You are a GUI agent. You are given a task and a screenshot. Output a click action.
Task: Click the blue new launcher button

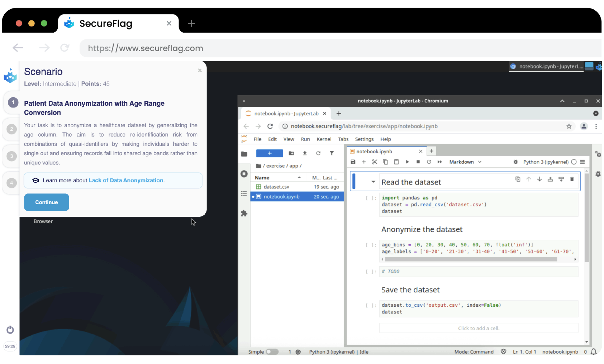[x=270, y=153]
